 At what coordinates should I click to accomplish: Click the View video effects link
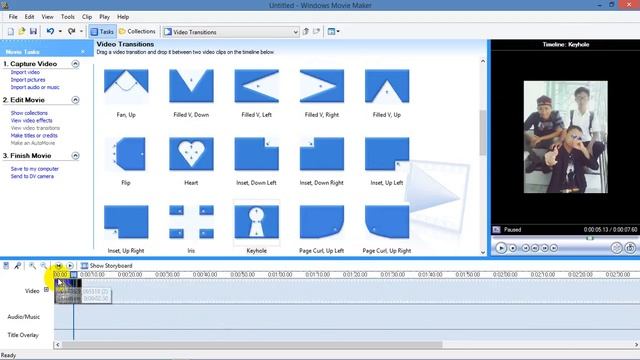(x=31, y=120)
